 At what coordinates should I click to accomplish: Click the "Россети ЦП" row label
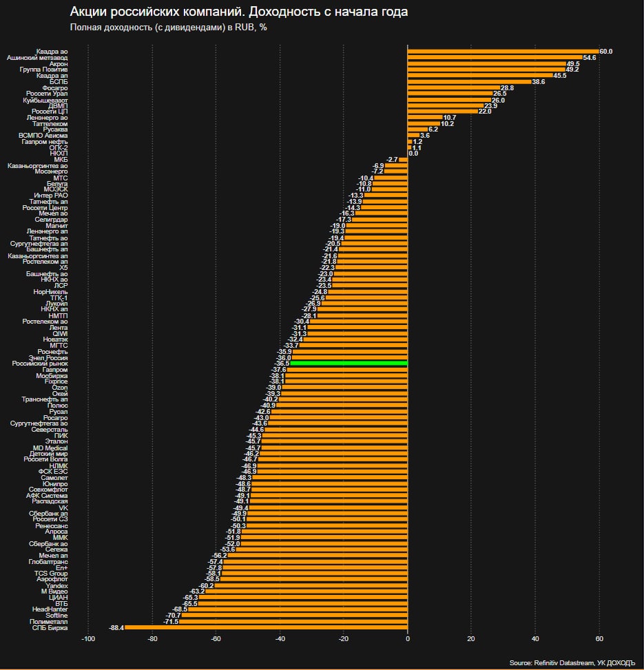[x=50, y=112]
